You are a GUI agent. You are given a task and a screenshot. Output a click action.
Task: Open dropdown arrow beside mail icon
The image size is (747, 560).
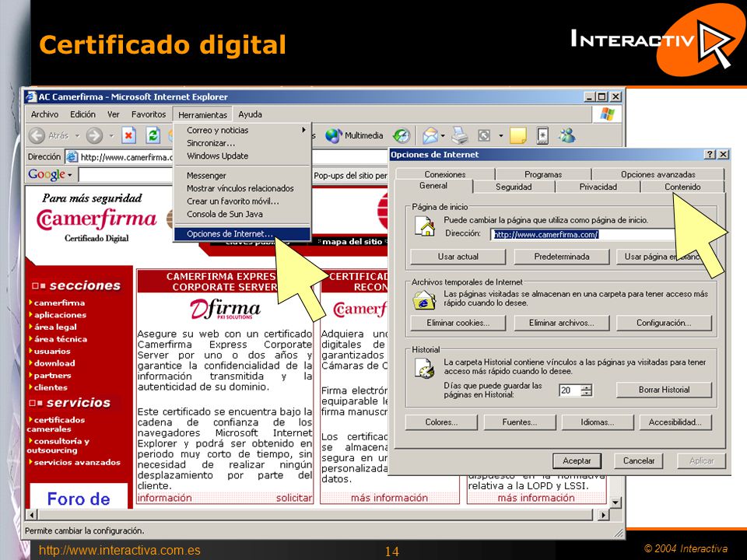(x=443, y=135)
